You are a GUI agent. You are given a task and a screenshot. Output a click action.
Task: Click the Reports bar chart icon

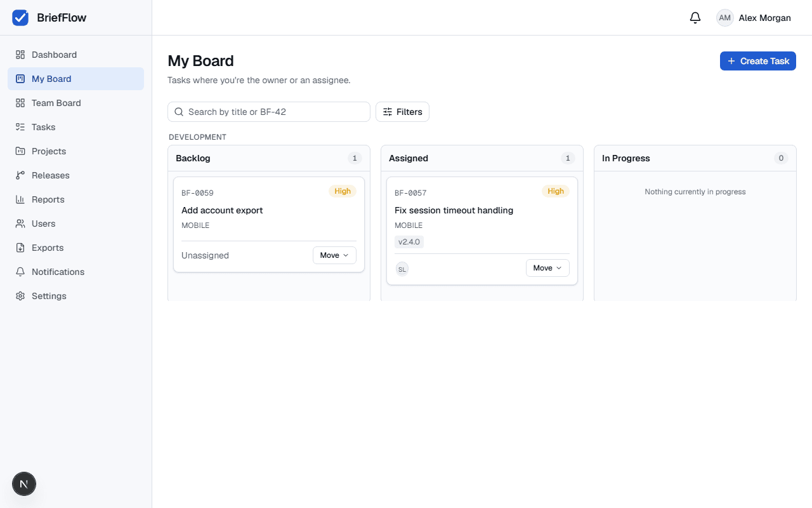[x=20, y=199]
